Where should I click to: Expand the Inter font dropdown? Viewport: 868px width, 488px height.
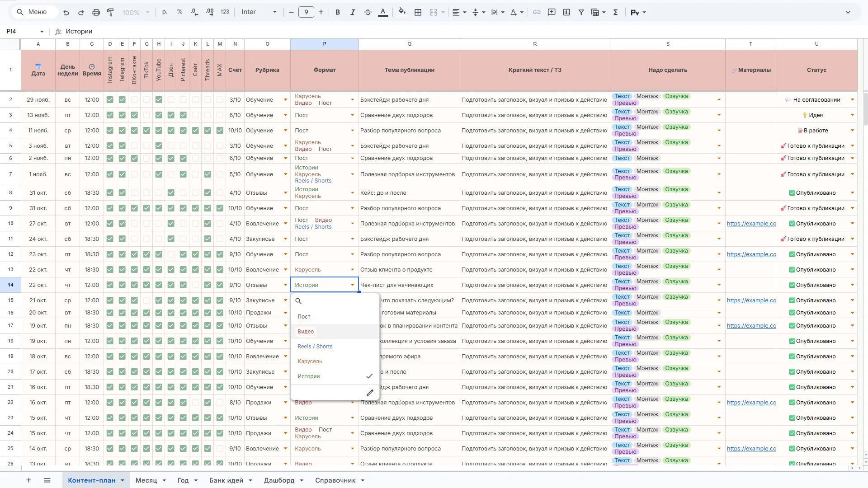(x=274, y=12)
